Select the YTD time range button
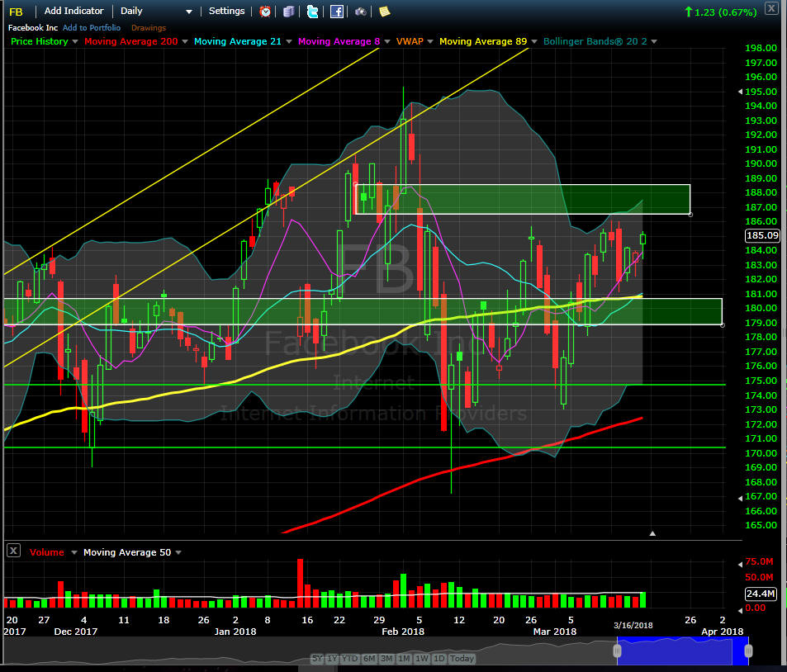 [349, 659]
